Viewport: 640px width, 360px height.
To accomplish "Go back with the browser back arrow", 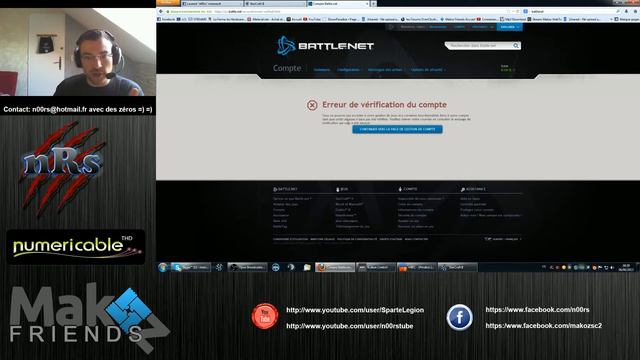I will pyautogui.click(x=161, y=11).
